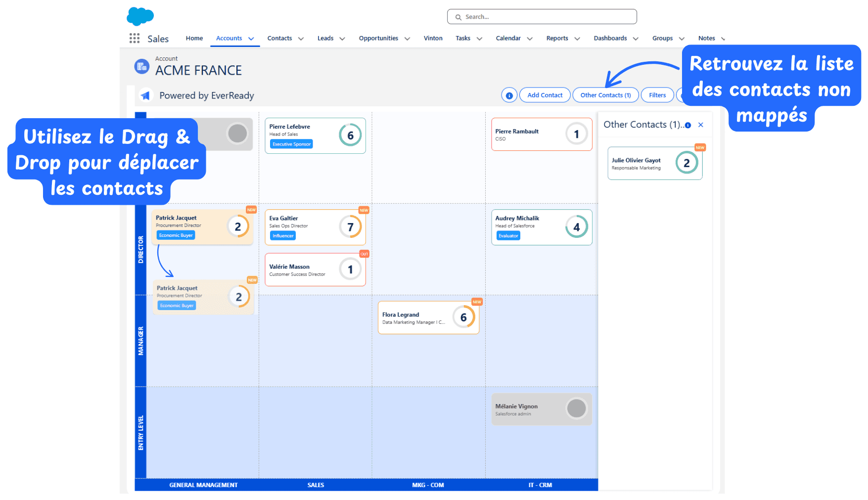Expand the Tasks tab dropdown arrow
The image size is (868, 500).
[479, 39]
